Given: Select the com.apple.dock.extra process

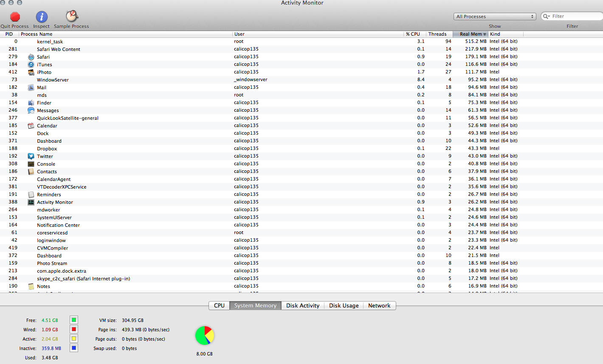Looking at the screenshot, I should coord(301,271).
